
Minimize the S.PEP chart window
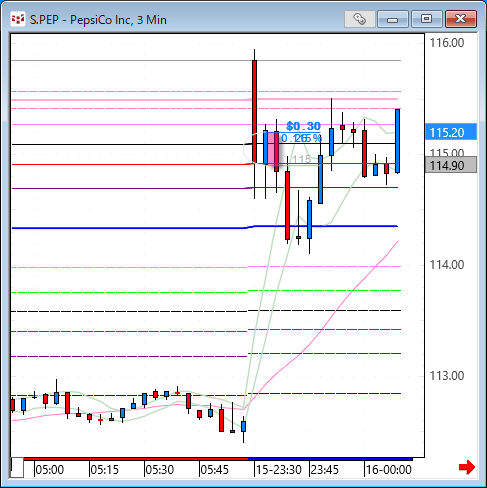click(393, 19)
